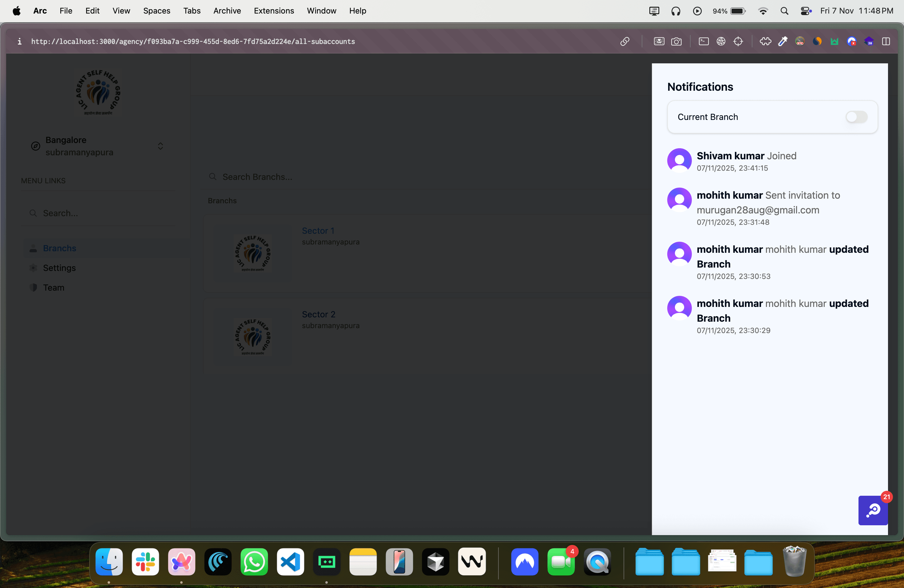The width and height of the screenshot is (904, 588).
Task: Expand the Bangalore subramanyapura account switcher
Action: [x=160, y=146]
